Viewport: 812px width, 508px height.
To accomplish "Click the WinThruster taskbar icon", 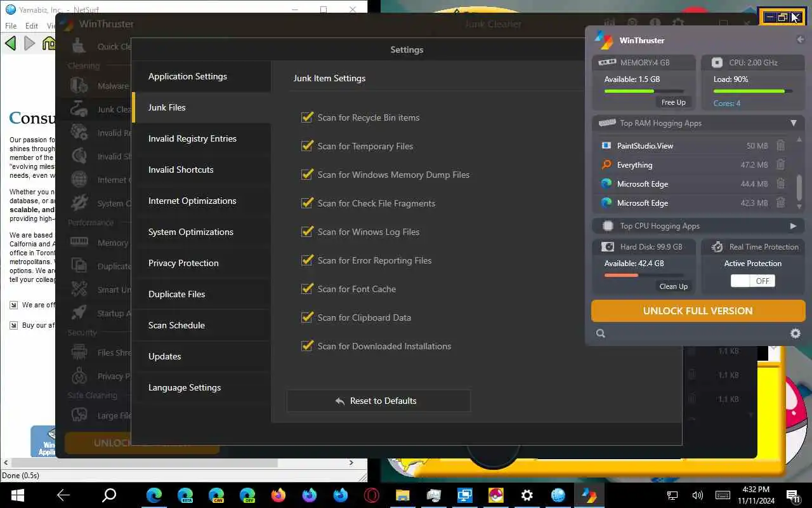I will [x=589, y=495].
